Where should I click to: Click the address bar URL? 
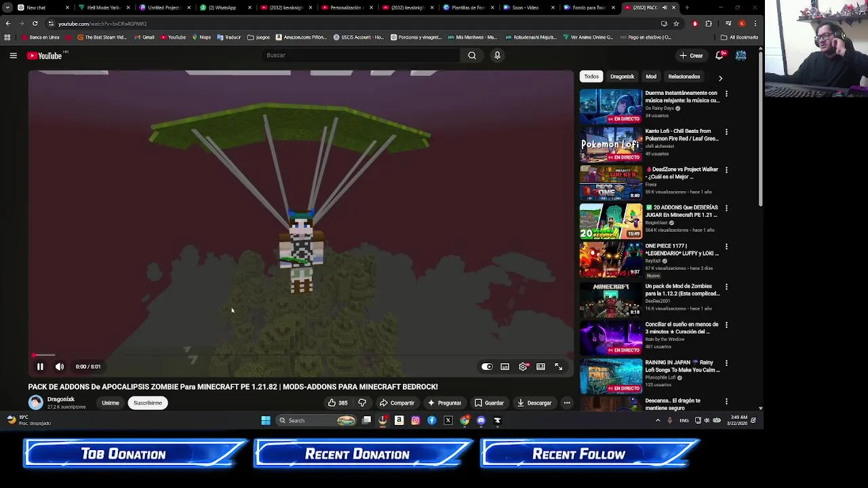(x=102, y=24)
